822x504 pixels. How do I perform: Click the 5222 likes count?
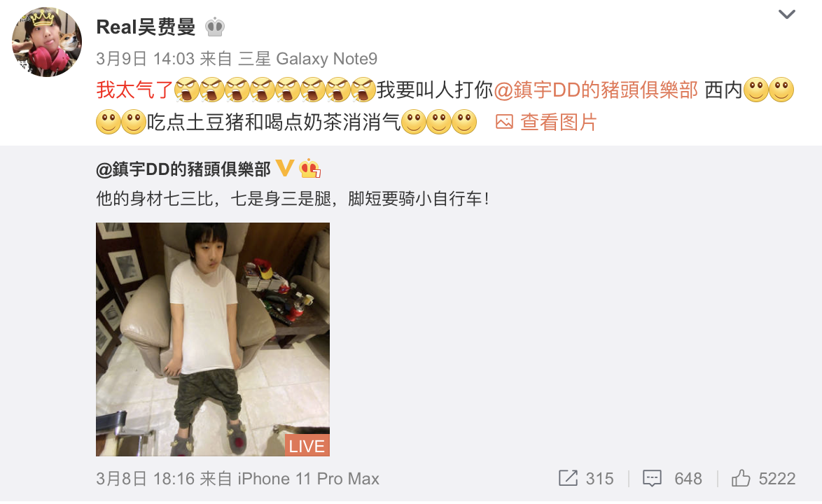(777, 478)
